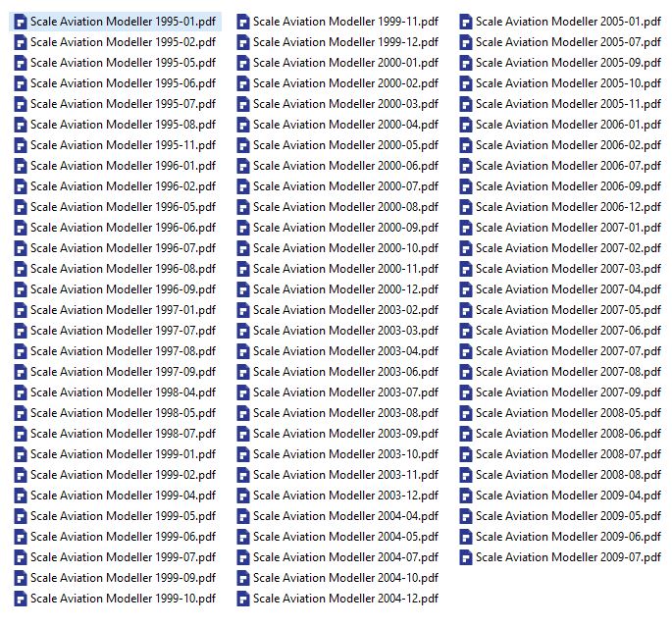Click the file icon for the 2004-12 issue

(243, 599)
